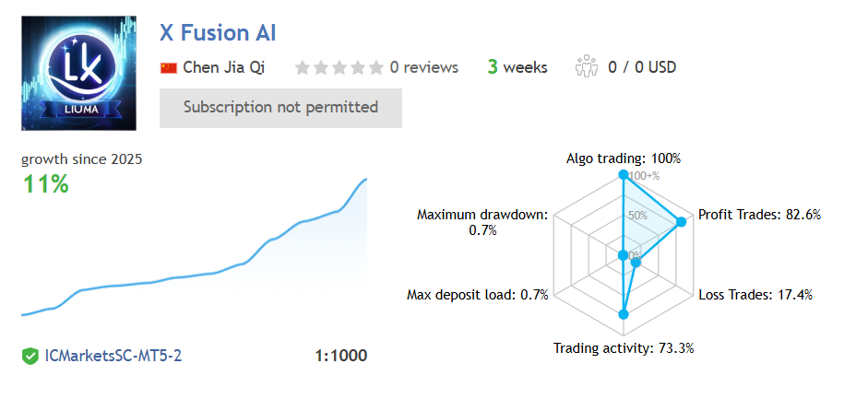Open the 0 reviews link
Image resolution: width=868 pixels, height=399 pixels.
423,67
